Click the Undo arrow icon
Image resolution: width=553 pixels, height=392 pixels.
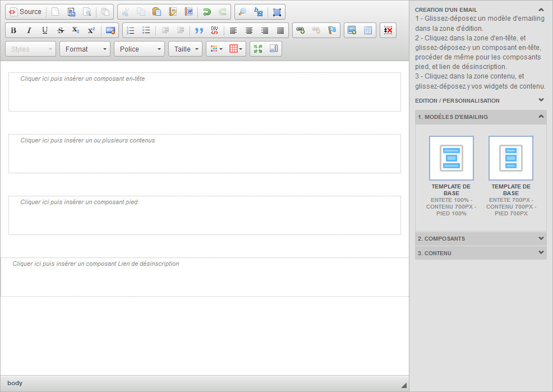[x=207, y=12]
